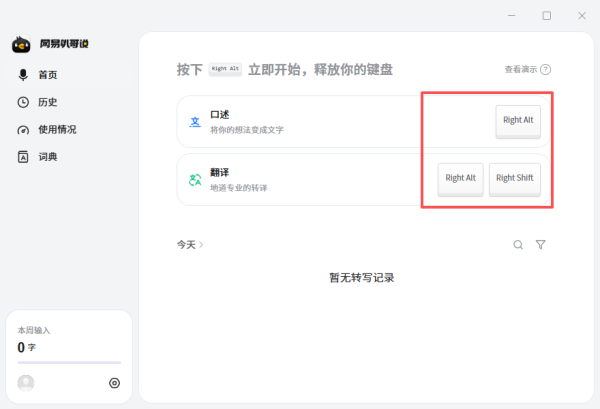Click the 翻译 card title
600x409 pixels.
click(220, 172)
